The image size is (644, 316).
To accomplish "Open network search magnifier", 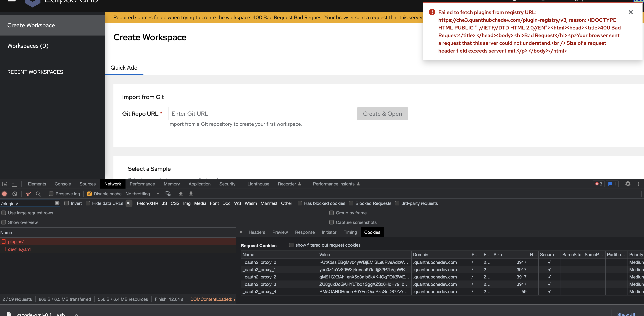I will [38, 194].
